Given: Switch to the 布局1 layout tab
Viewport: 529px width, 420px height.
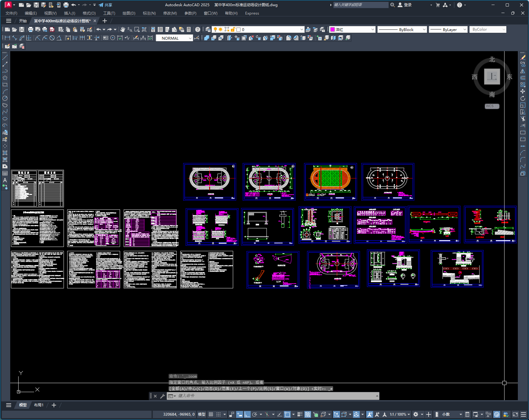Looking at the screenshot, I should 39,405.
